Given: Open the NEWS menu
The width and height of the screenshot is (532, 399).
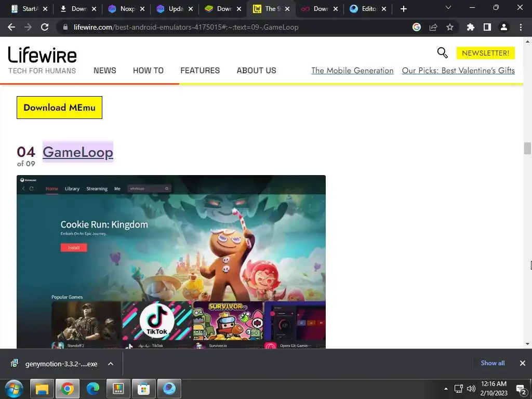Looking at the screenshot, I should [105, 71].
